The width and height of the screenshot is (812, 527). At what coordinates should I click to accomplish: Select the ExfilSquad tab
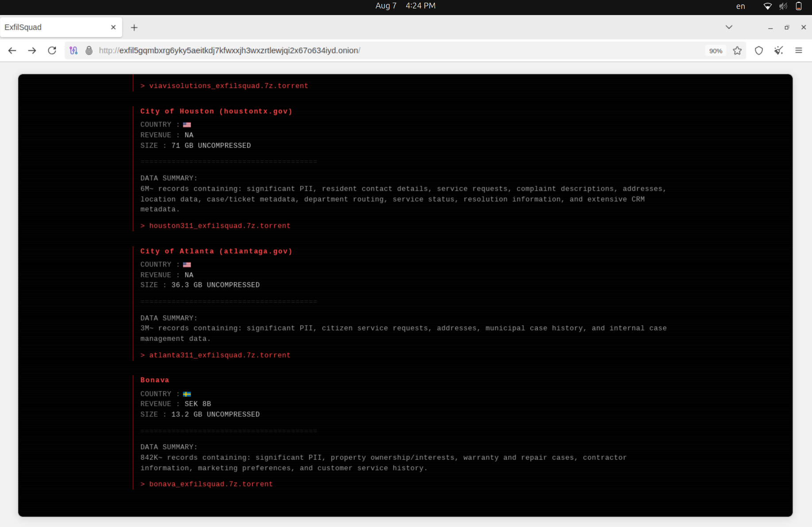(x=61, y=27)
